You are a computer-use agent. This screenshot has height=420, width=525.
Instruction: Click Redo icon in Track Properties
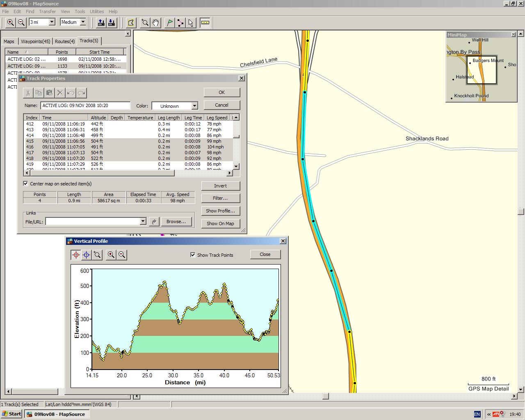(x=81, y=93)
